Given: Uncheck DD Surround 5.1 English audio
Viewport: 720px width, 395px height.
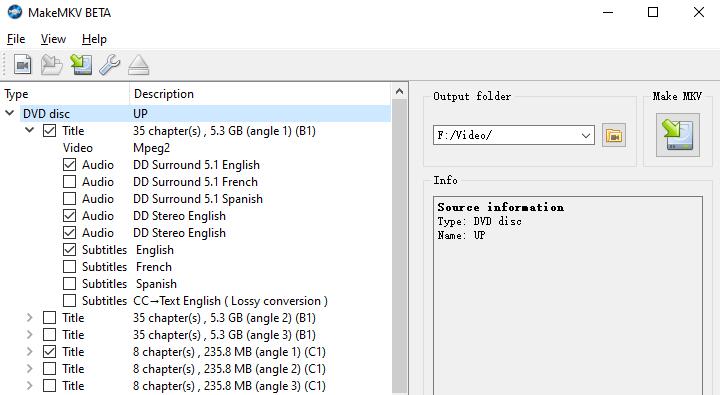Looking at the screenshot, I should point(69,165).
